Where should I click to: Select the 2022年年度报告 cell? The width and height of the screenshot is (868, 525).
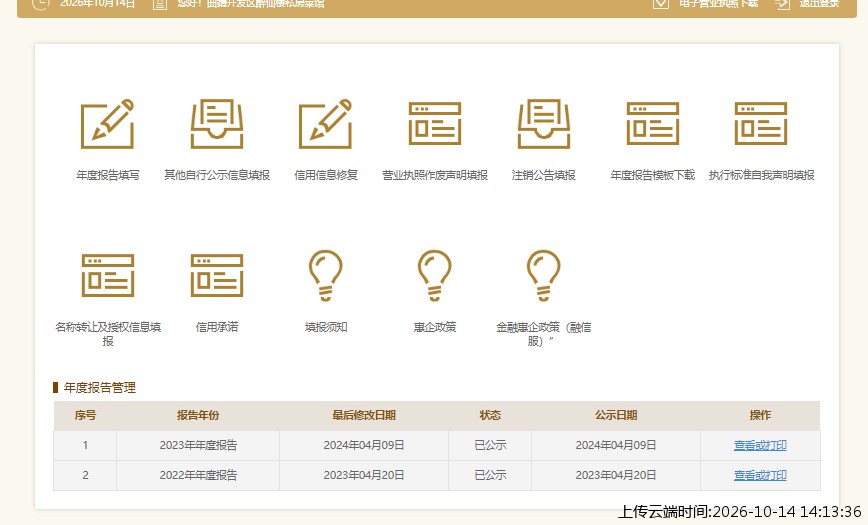coord(198,475)
